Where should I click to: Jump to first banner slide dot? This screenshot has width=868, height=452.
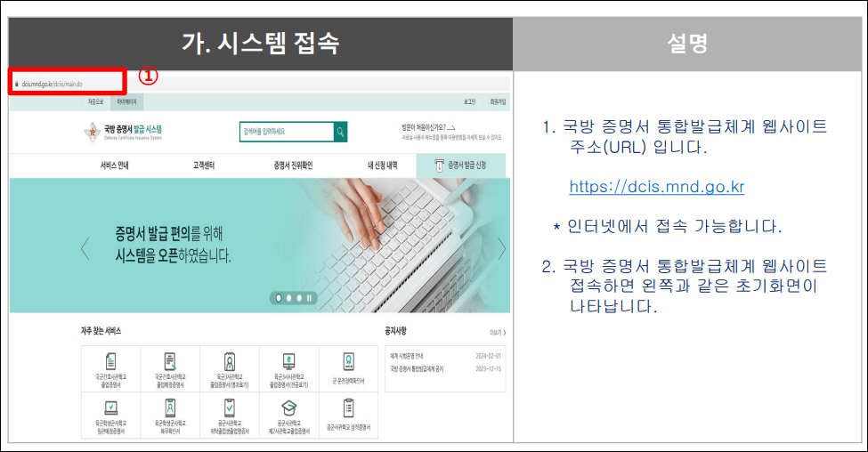[x=279, y=298]
